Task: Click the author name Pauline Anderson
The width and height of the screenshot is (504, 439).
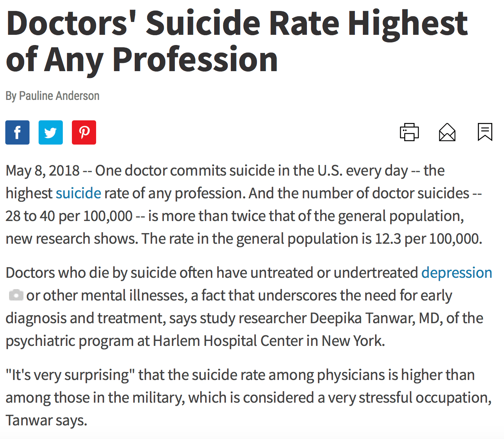Action: tap(59, 96)
